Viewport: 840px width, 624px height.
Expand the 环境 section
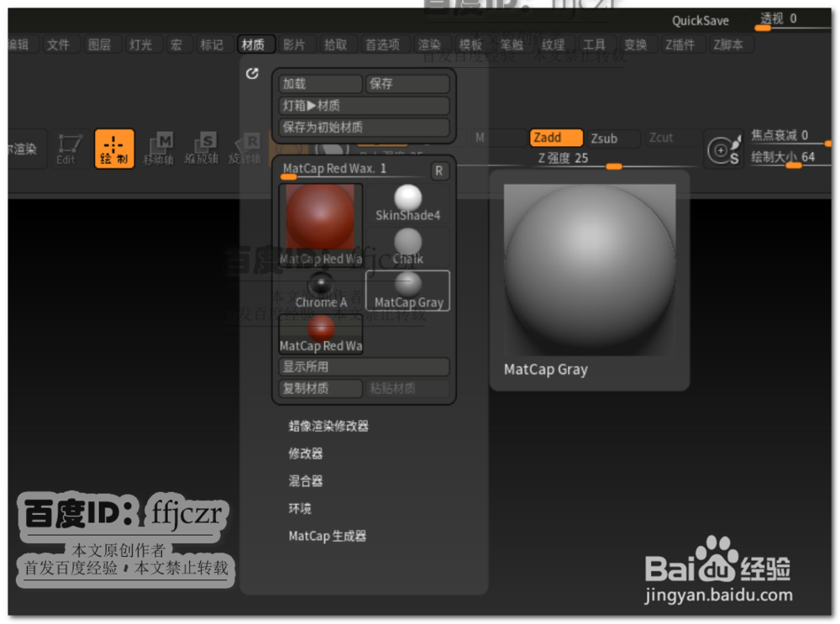pyautogui.click(x=300, y=508)
